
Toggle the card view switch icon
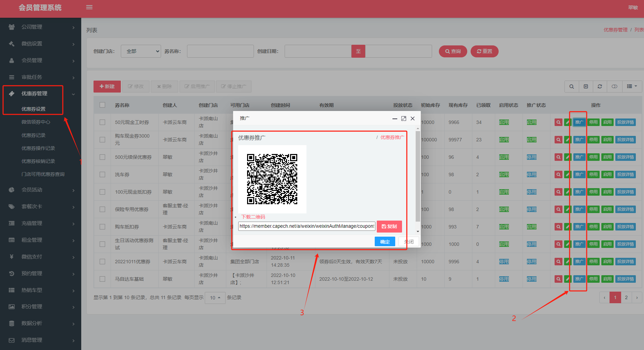coord(614,87)
